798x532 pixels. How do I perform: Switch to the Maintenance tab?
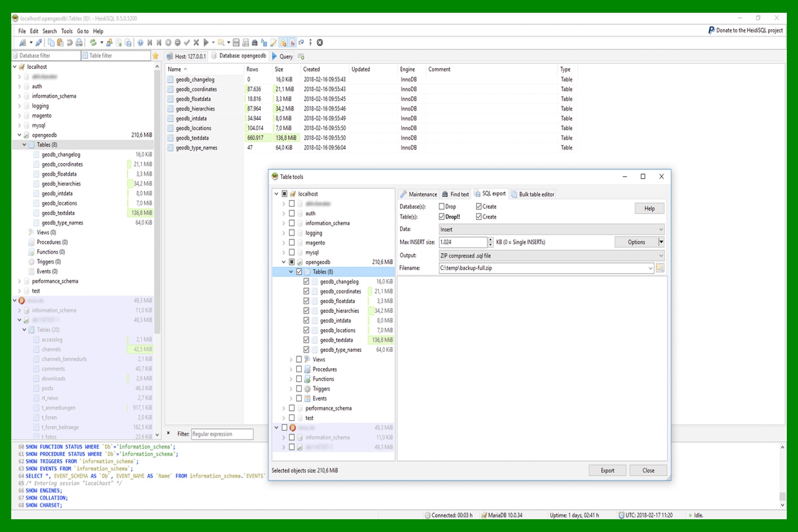pyautogui.click(x=419, y=194)
